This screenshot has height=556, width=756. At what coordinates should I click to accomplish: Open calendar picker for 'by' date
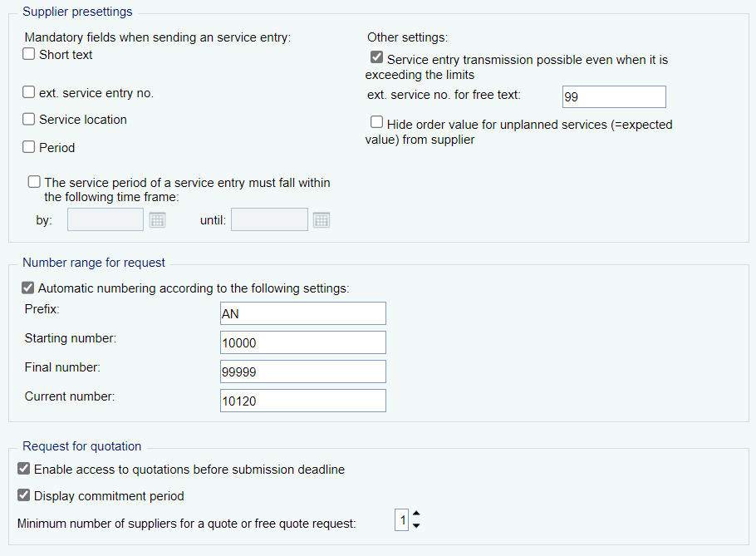[x=157, y=220]
